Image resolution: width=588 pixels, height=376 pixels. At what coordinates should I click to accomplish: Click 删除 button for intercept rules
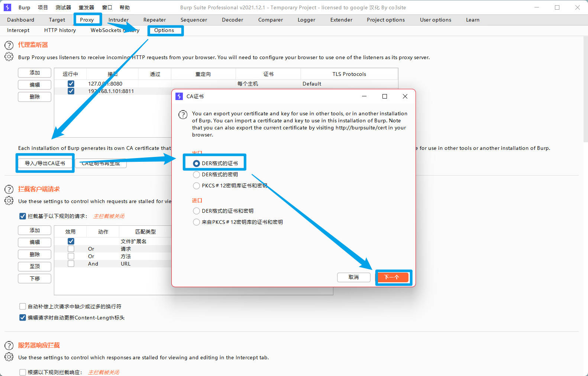35,254
